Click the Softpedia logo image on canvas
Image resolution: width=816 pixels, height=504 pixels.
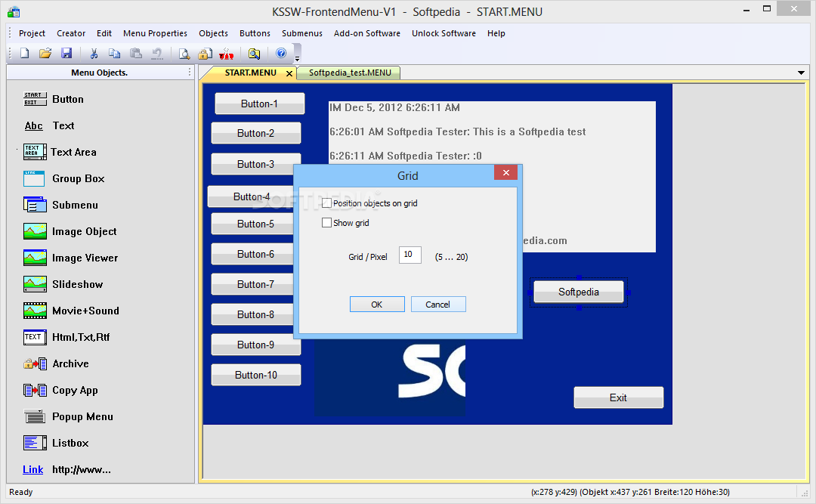391,379
